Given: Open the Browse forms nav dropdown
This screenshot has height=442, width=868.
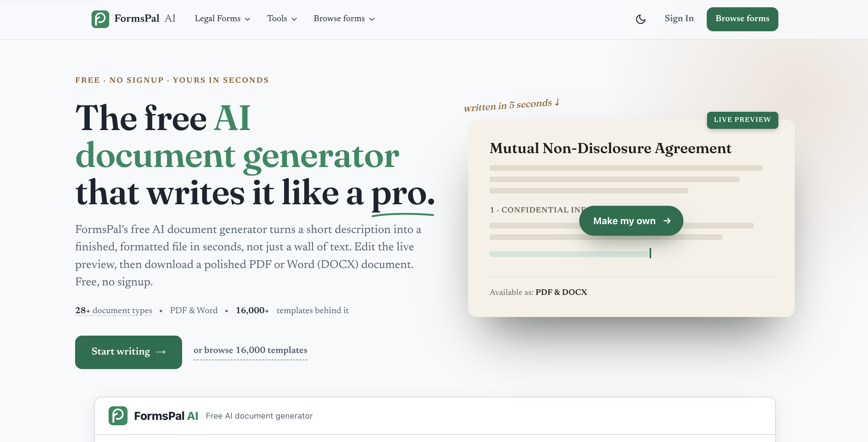Looking at the screenshot, I should click(x=344, y=19).
